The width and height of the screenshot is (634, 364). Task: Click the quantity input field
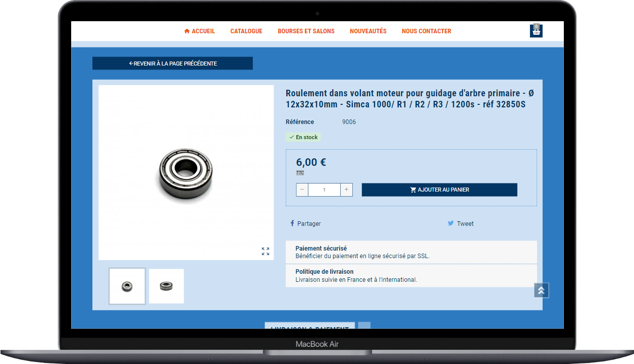pyautogui.click(x=324, y=190)
